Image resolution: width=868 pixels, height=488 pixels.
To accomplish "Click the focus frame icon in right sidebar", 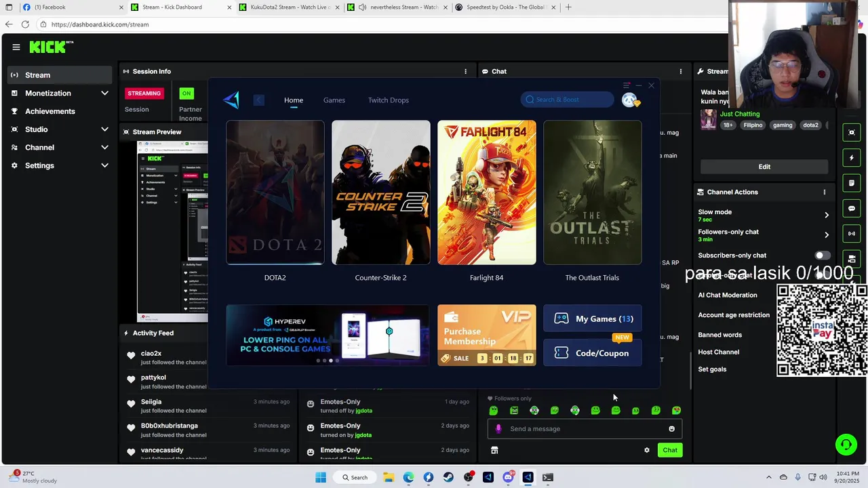I will [x=852, y=132].
